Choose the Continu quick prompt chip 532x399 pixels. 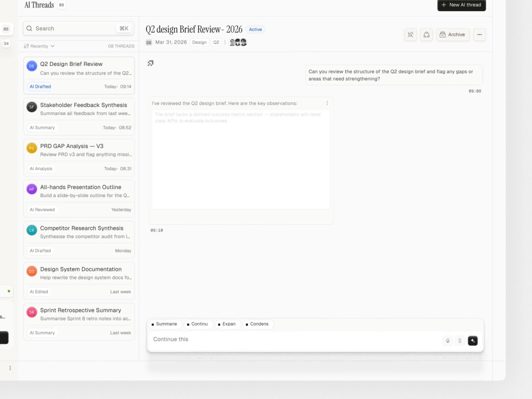tap(197, 324)
